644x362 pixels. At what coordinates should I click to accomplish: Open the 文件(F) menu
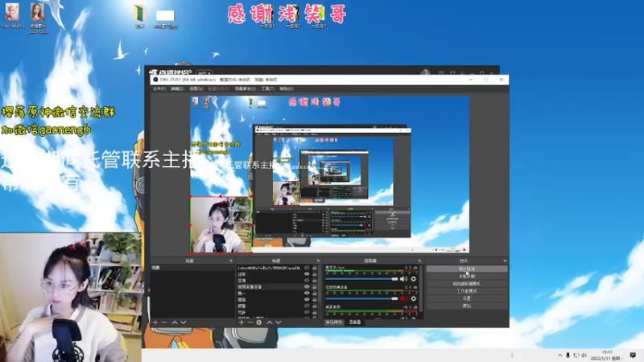coord(159,88)
